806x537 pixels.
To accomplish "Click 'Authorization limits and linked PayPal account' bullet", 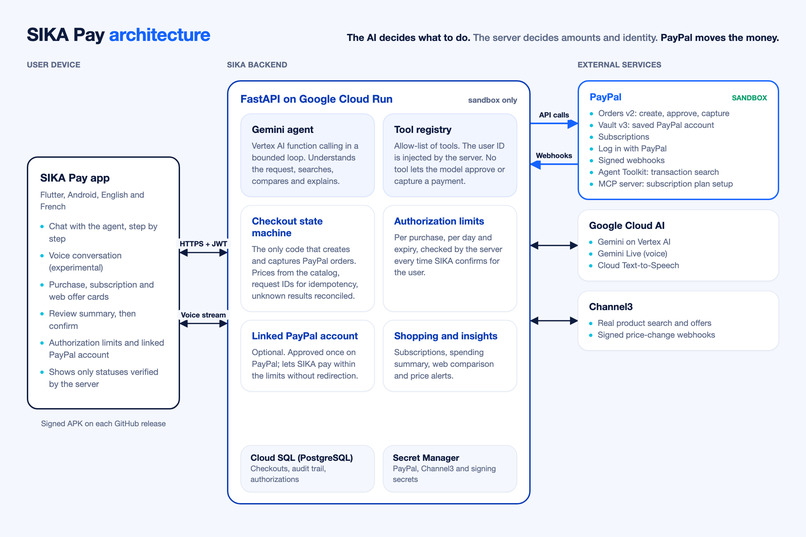I will 106,348.
